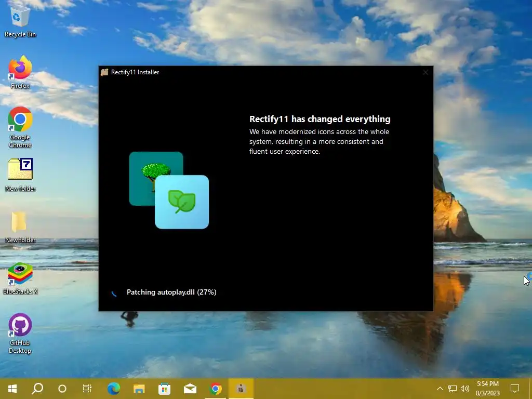Open File Explorer from taskbar
The height and width of the screenshot is (399, 532).
[139, 389]
